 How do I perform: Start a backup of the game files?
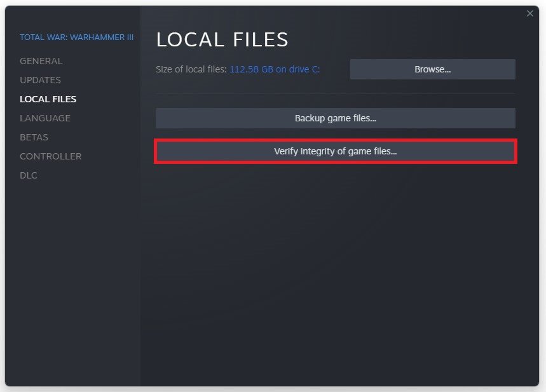[x=336, y=118]
